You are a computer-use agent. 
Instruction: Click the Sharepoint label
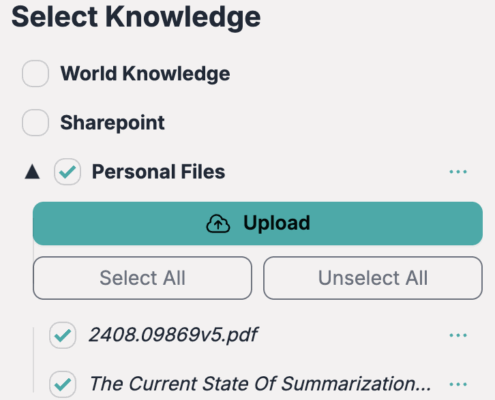coord(112,123)
